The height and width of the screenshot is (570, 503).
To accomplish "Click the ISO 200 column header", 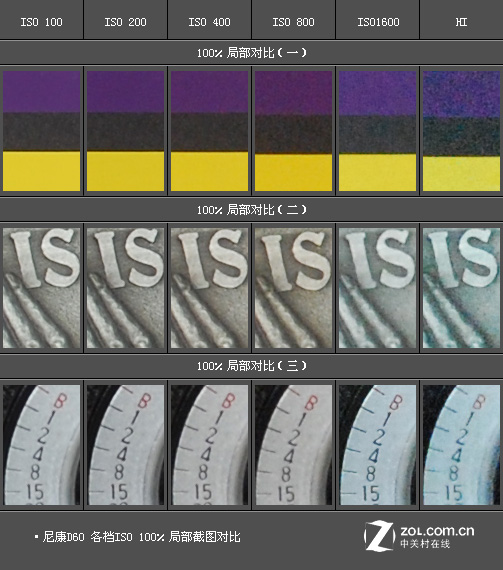I will click(125, 22).
